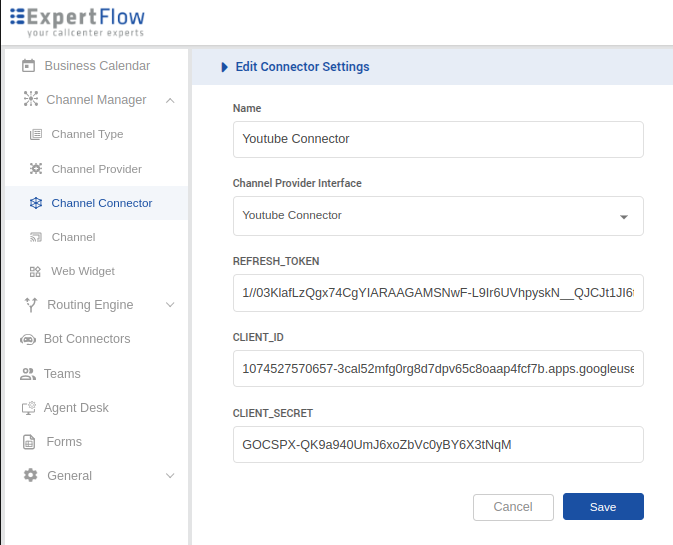Image resolution: width=673 pixels, height=545 pixels.
Task: Collapse the Edit Connector Settings header
Action: pos(225,67)
